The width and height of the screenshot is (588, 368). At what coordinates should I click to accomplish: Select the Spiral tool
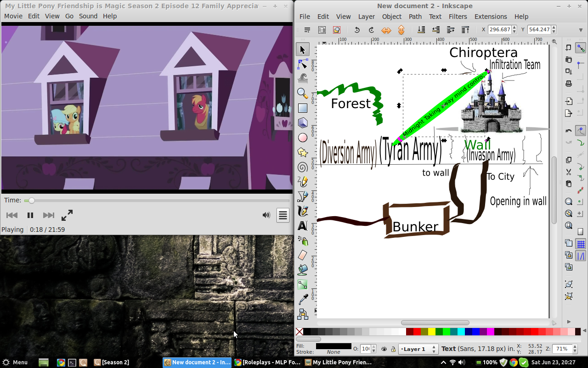pyautogui.click(x=302, y=167)
